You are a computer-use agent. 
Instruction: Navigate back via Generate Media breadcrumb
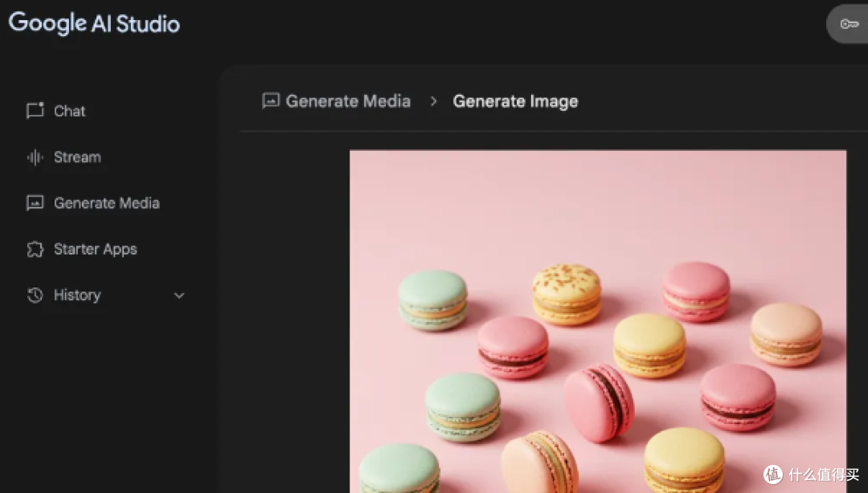click(x=348, y=101)
